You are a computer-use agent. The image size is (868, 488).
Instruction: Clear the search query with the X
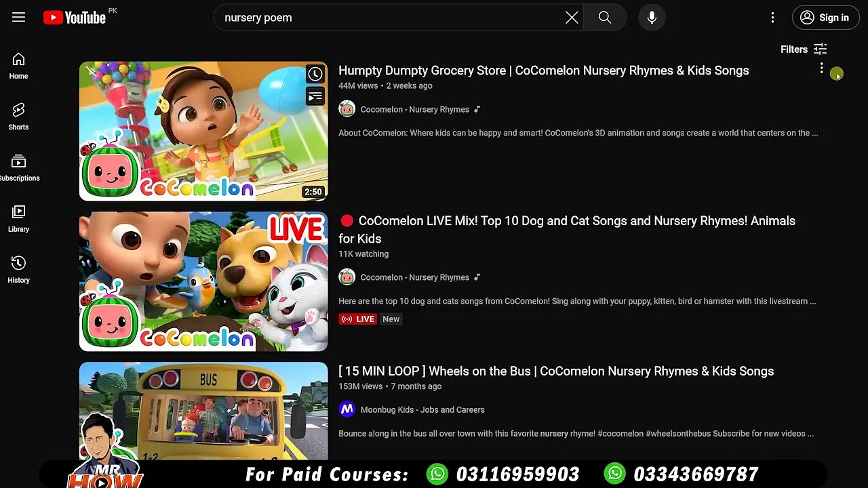(572, 18)
